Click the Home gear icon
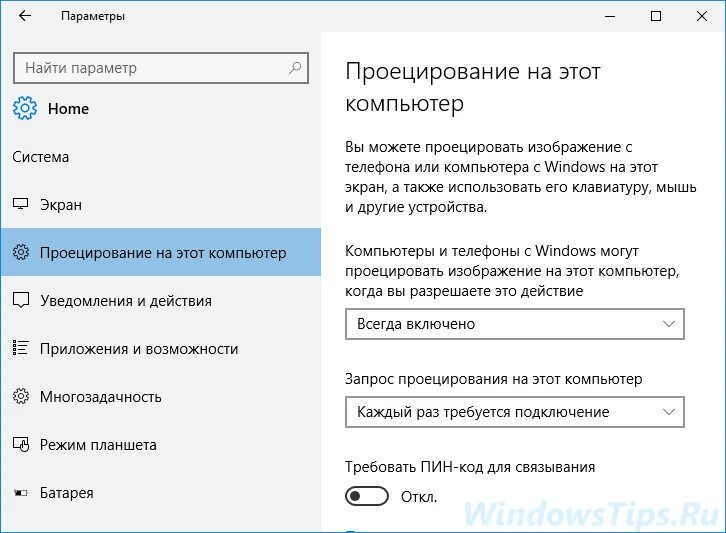Screen dimensions: 726x533 [26, 109]
